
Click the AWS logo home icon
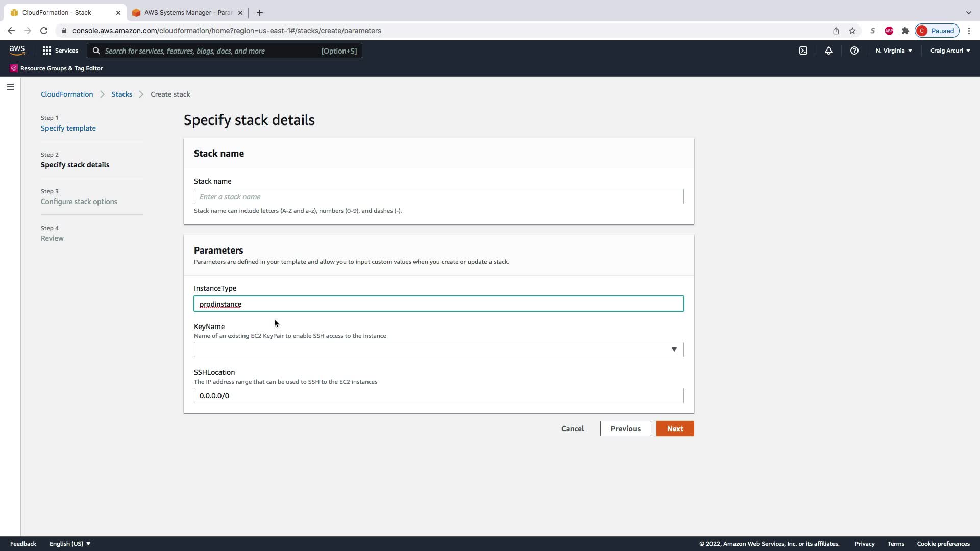click(17, 50)
